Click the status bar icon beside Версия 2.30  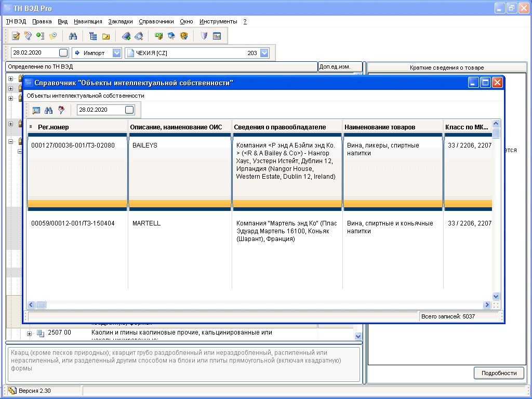coord(12,391)
